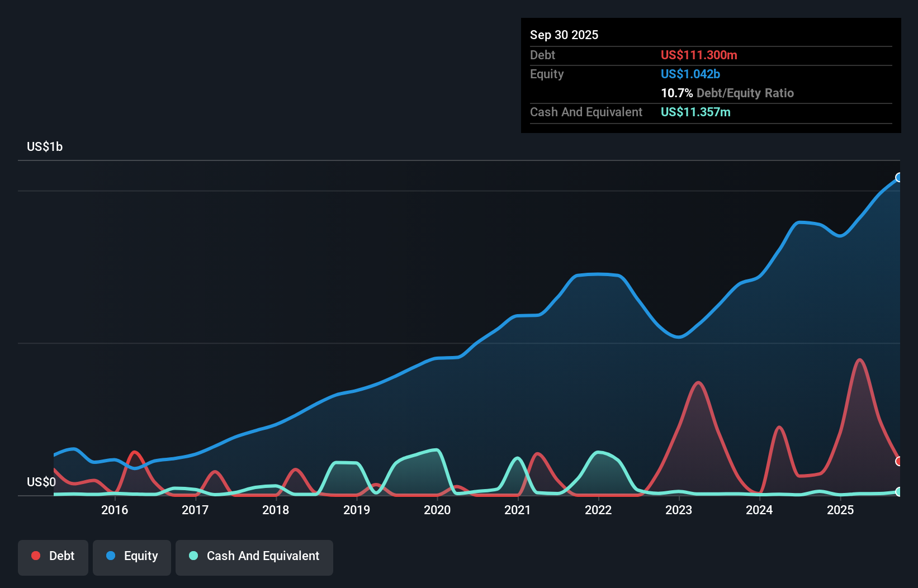This screenshot has height=588, width=918.
Task: Click the Equity row label in tooltip
Action: (x=547, y=74)
